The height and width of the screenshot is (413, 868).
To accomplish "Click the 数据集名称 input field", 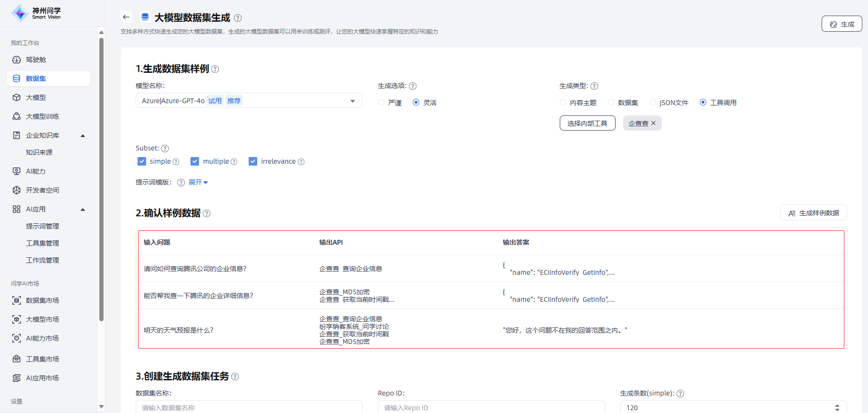I will [249, 407].
